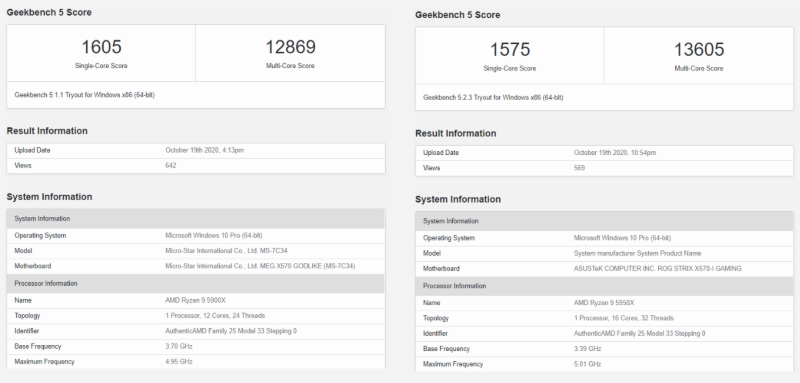Select Geekbench 5.2.3 Tryout version text
The width and height of the screenshot is (800, 383).
(493, 97)
